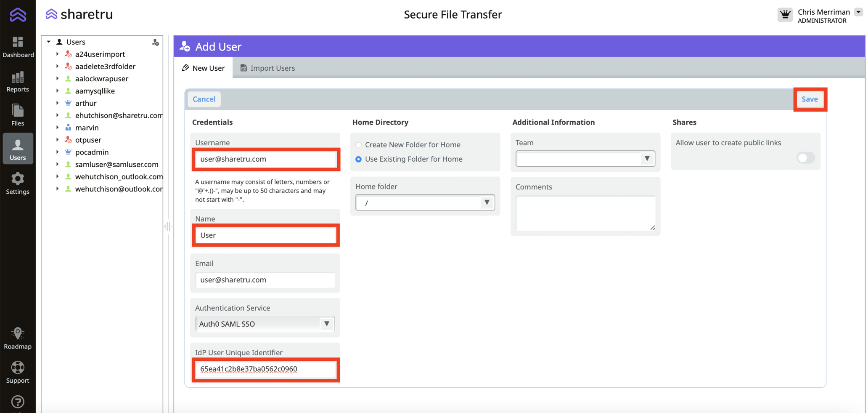The width and height of the screenshot is (868, 413).
Task: Click the add user icon beside Users tree
Action: (x=156, y=42)
